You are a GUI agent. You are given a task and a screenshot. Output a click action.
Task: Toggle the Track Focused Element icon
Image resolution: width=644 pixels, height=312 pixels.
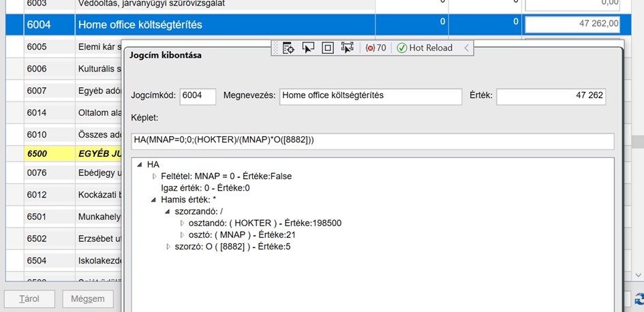pos(347,48)
